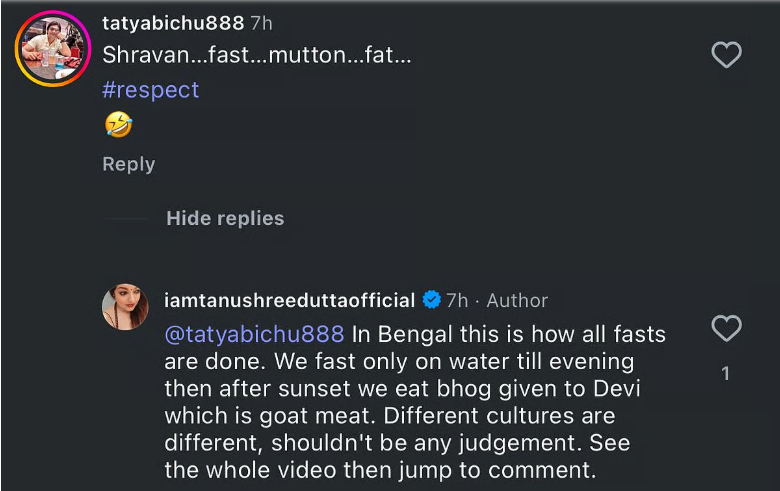This screenshot has width=780, height=491.
Task: Click the laughing emoji in the comment
Action: point(118,125)
